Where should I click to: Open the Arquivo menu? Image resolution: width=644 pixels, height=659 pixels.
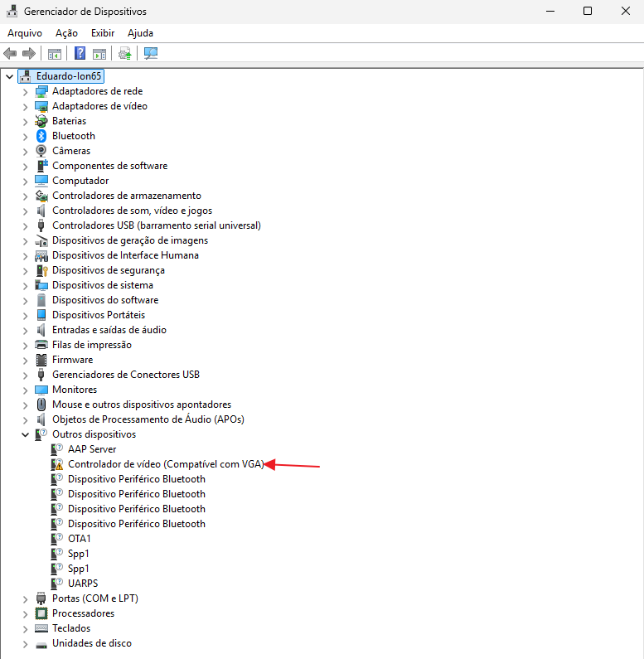coord(25,33)
